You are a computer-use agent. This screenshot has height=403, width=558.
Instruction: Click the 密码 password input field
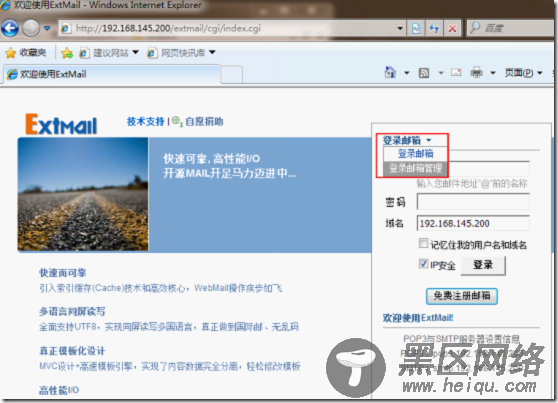coord(473,202)
